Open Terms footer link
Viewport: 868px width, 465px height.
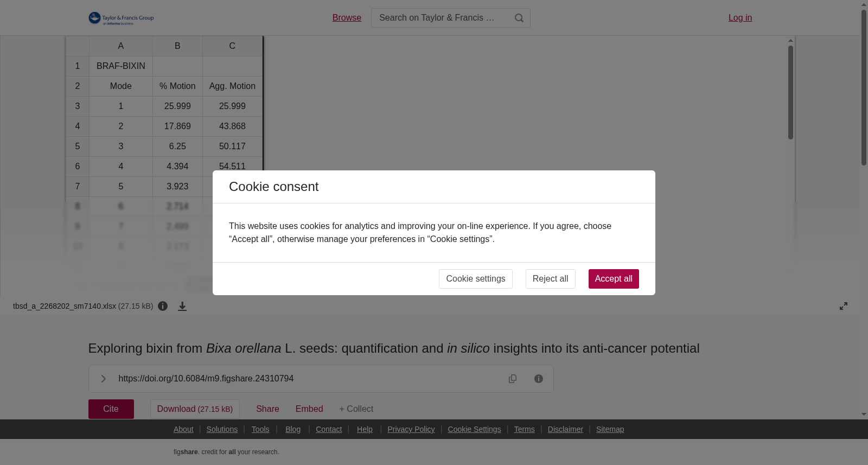[x=524, y=429]
